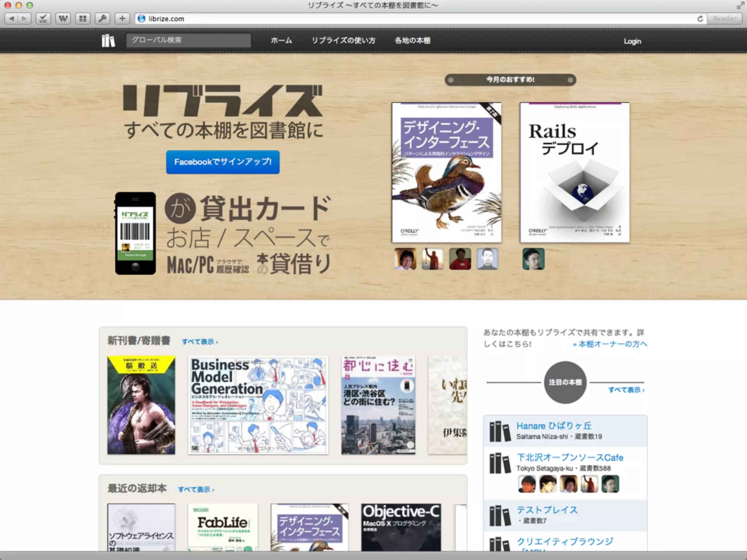Viewport: 747px width, 560px height.
Task: Open the 下北沢オープンソースCafe bookshelf link
Action: [570, 458]
